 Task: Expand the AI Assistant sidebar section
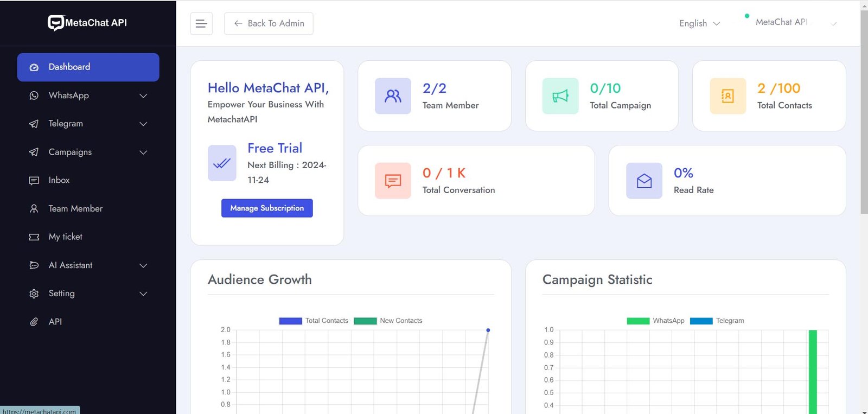point(88,265)
